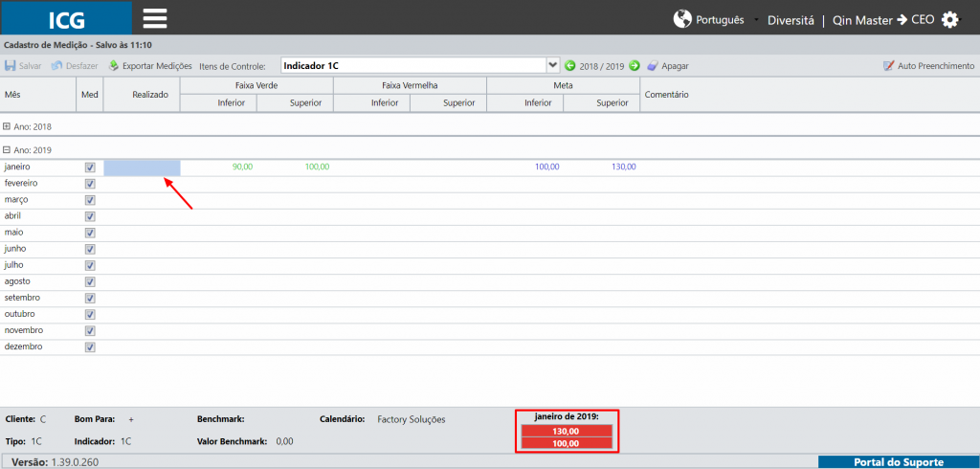Toggle the Med checkbox for fevereiro

coord(90,184)
